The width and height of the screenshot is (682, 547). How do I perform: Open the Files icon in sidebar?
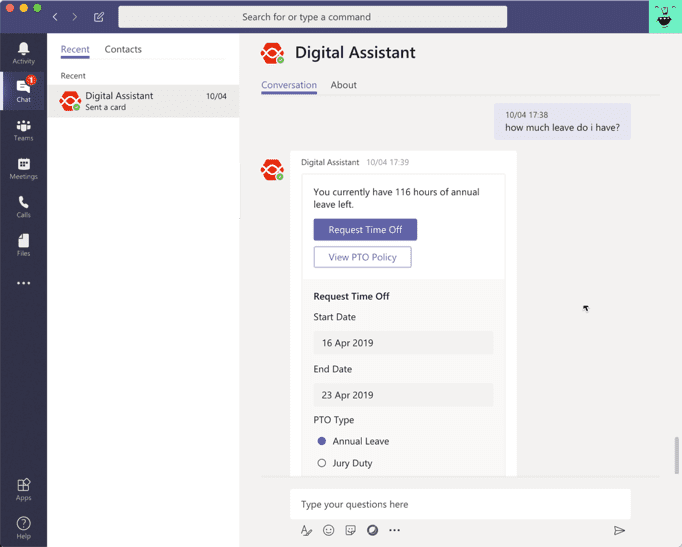click(x=23, y=245)
